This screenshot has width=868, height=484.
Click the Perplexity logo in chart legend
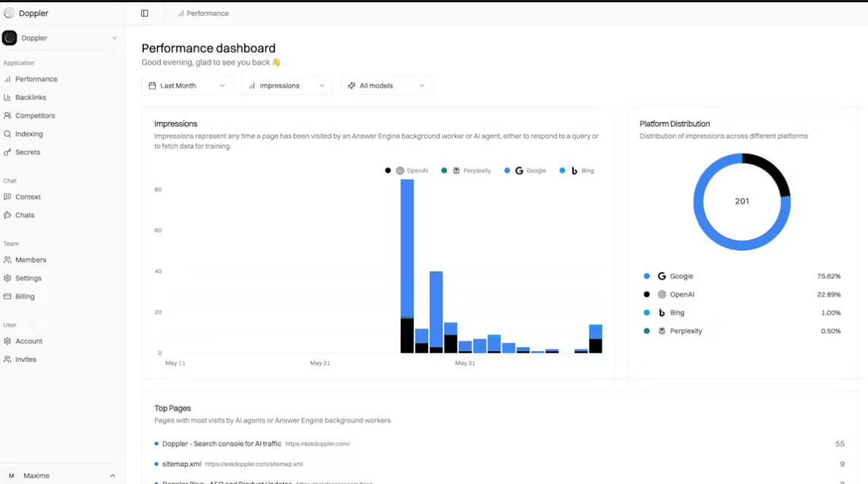click(x=456, y=171)
